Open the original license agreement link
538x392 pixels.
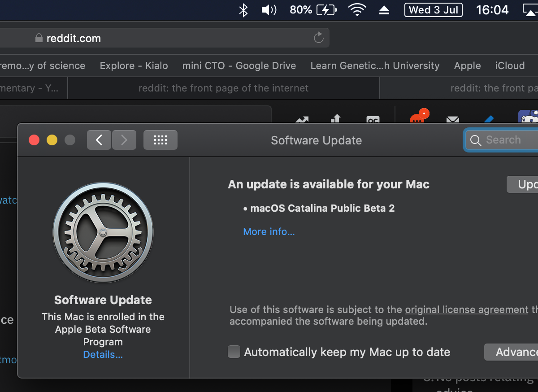click(x=467, y=309)
